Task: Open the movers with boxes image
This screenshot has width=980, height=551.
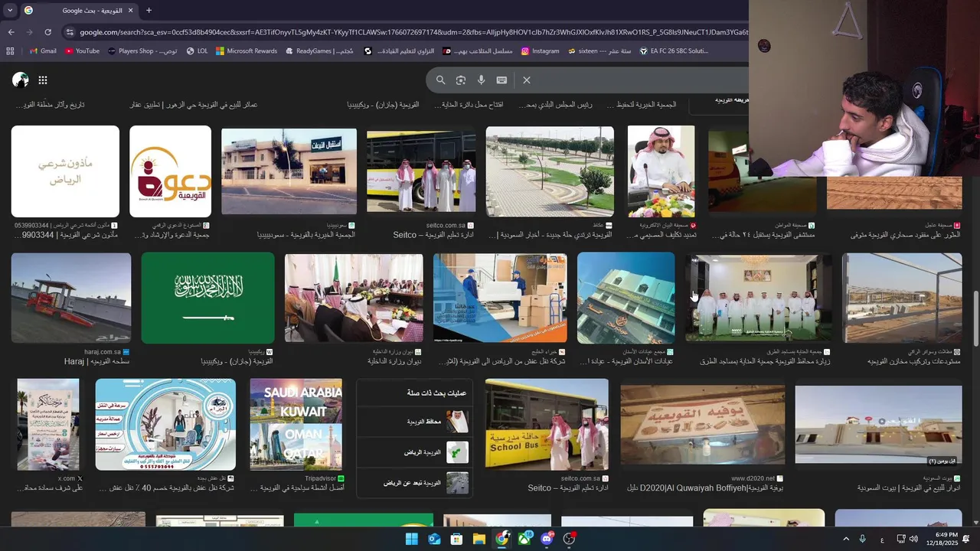Action: 499,298
